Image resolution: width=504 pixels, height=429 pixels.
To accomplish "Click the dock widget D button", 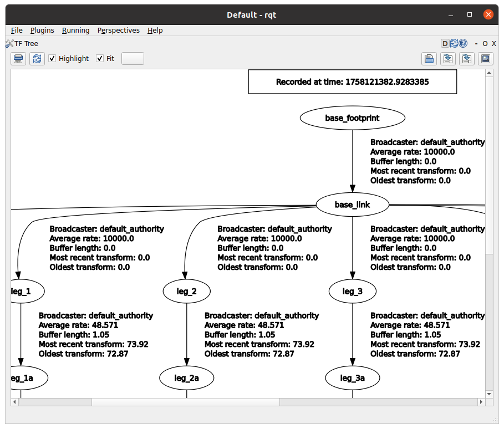I will pos(445,43).
